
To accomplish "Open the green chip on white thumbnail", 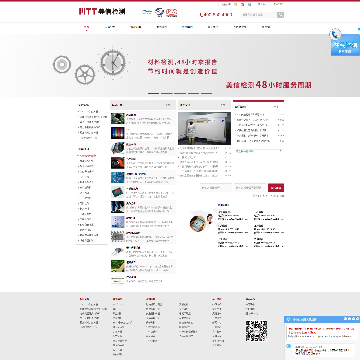I will 118,192.
